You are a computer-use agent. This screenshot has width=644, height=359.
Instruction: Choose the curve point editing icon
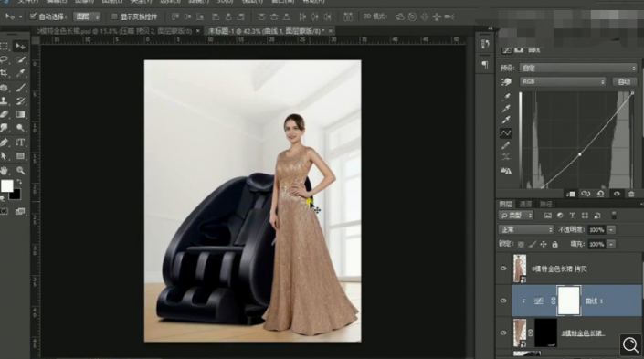[505, 133]
